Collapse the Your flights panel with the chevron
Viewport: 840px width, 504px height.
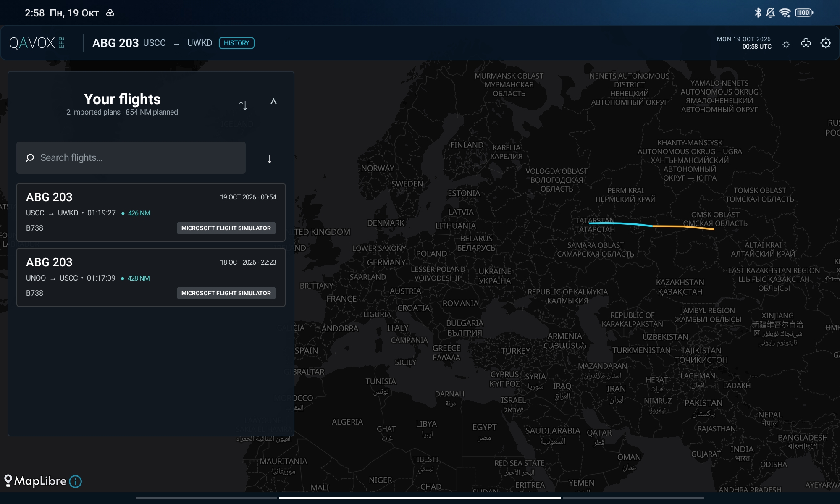(273, 101)
